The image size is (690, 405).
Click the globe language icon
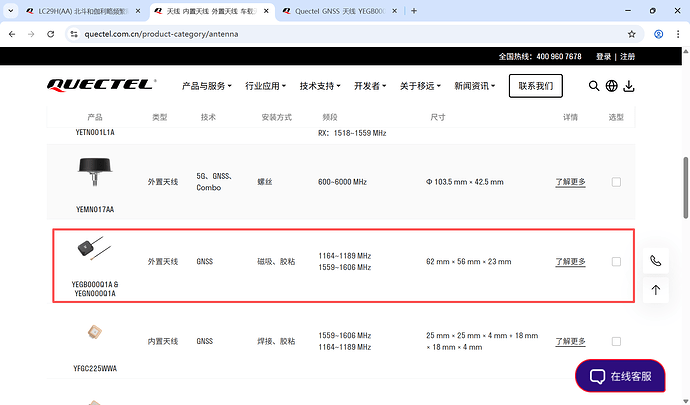[x=611, y=86]
